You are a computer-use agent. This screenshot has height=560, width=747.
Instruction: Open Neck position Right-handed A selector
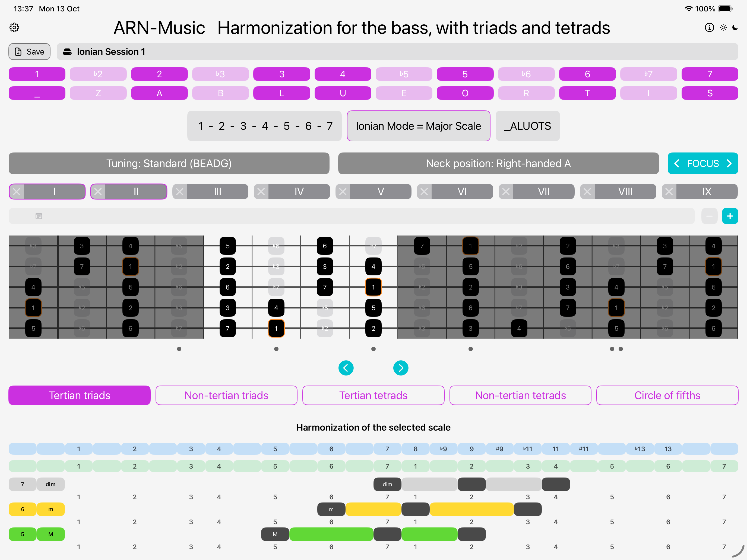[x=498, y=163]
